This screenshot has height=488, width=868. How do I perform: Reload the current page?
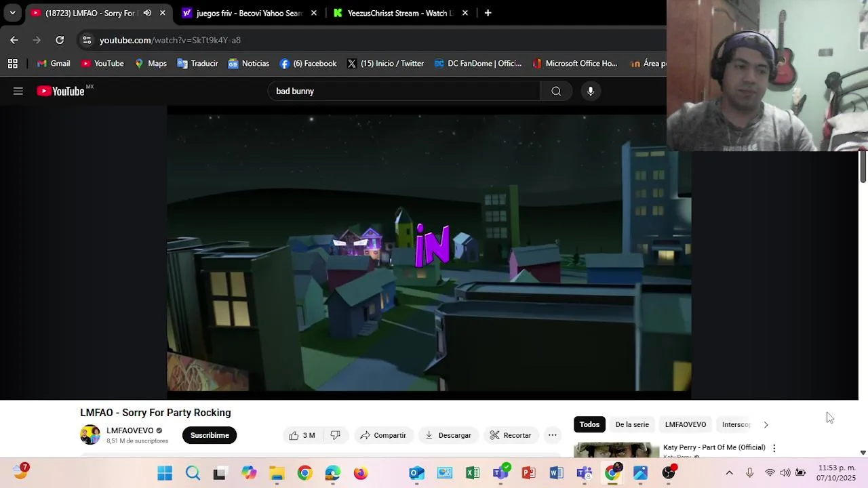coord(60,40)
